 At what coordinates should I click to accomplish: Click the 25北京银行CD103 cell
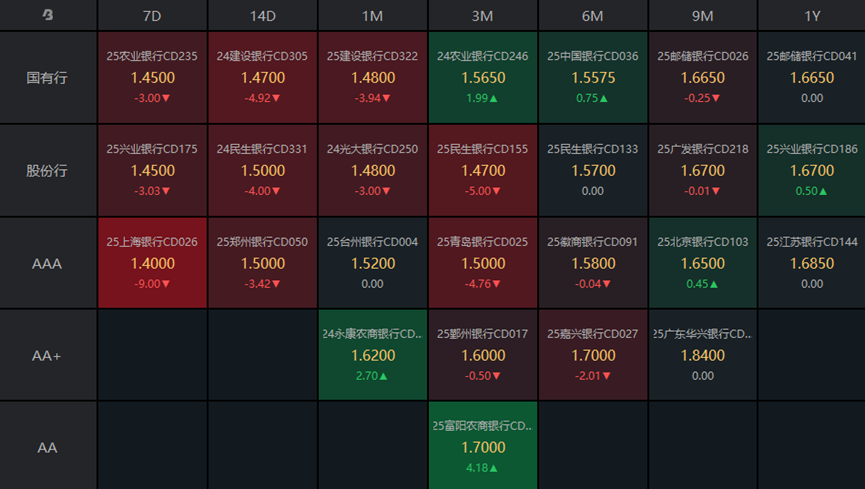(702, 263)
